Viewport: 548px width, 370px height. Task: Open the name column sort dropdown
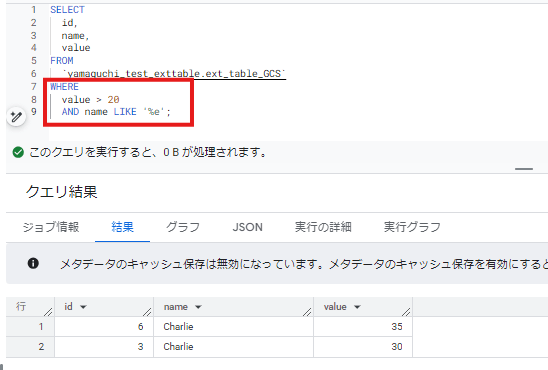pyautogui.click(x=198, y=307)
